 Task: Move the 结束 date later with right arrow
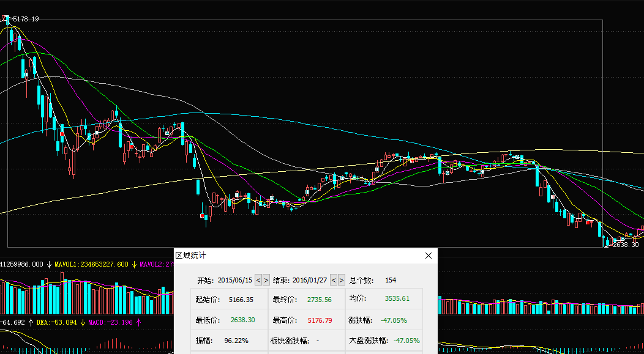342,280
